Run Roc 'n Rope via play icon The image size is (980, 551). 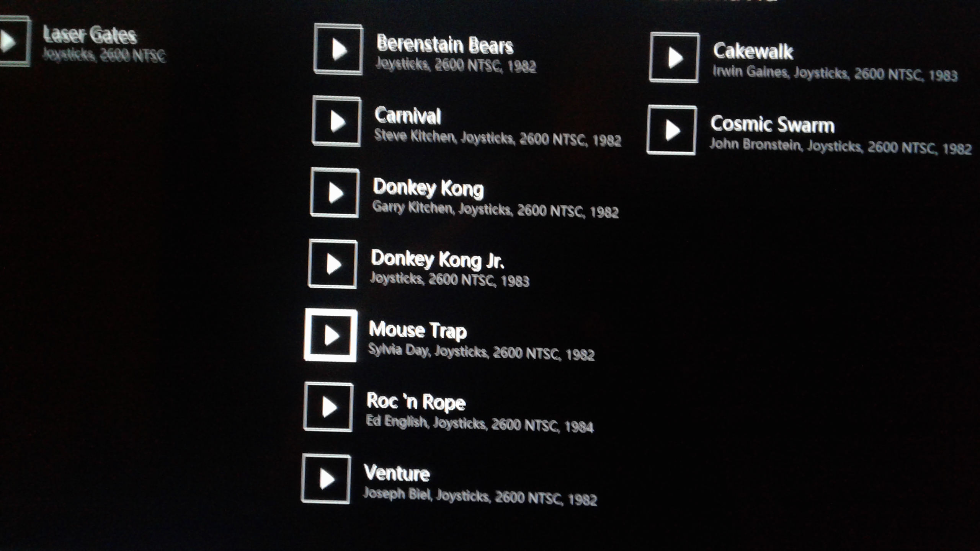click(x=328, y=407)
